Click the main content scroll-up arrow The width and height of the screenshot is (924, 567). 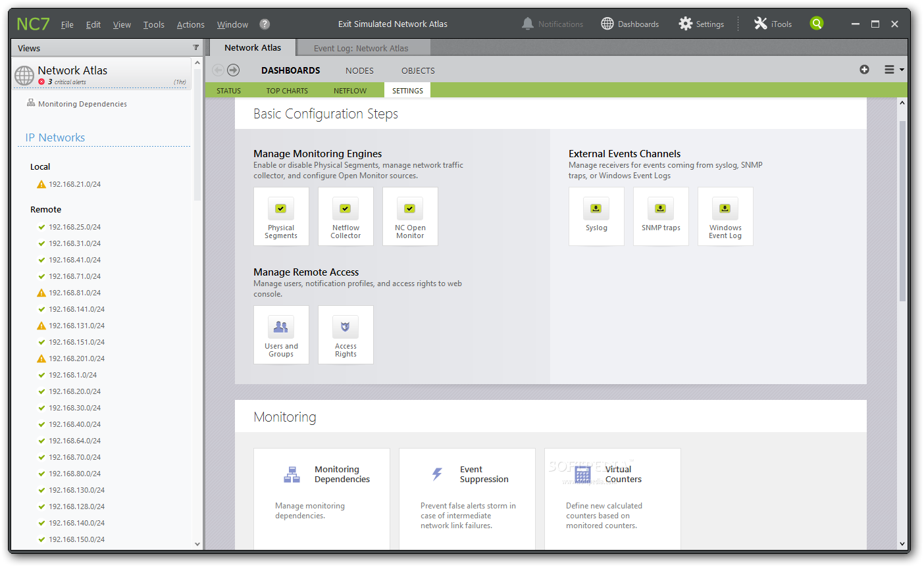902,103
